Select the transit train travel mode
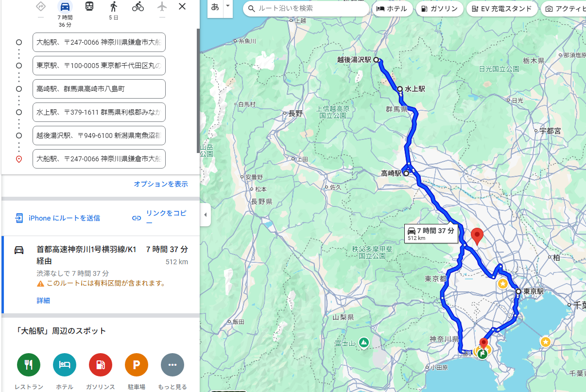The width and height of the screenshot is (586, 392). pos(89,6)
